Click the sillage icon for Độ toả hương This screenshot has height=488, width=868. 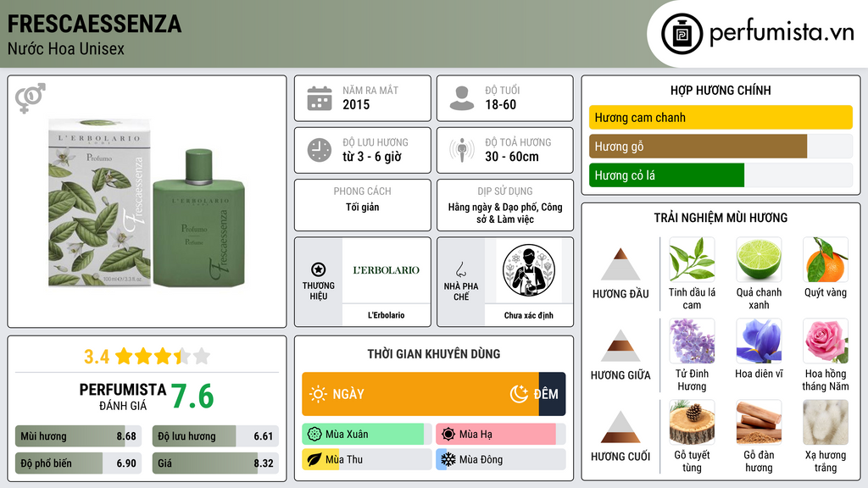pos(462,150)
